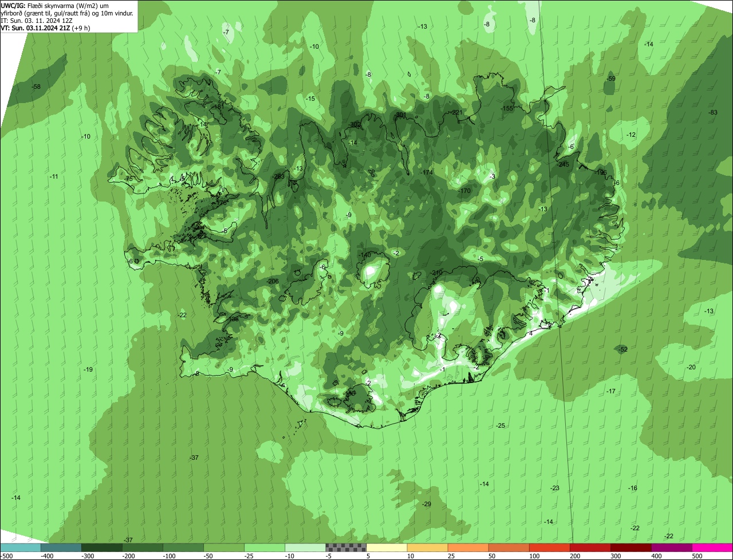Viewport: 733px width, 560px height.
Task: Select the -59 value over northeast sea
Action: pos(611,78)
